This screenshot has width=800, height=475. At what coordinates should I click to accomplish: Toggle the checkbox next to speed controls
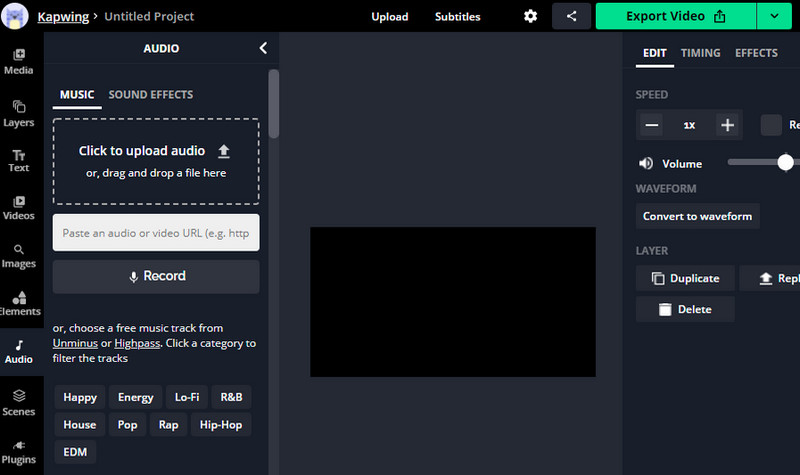point(771,125)
